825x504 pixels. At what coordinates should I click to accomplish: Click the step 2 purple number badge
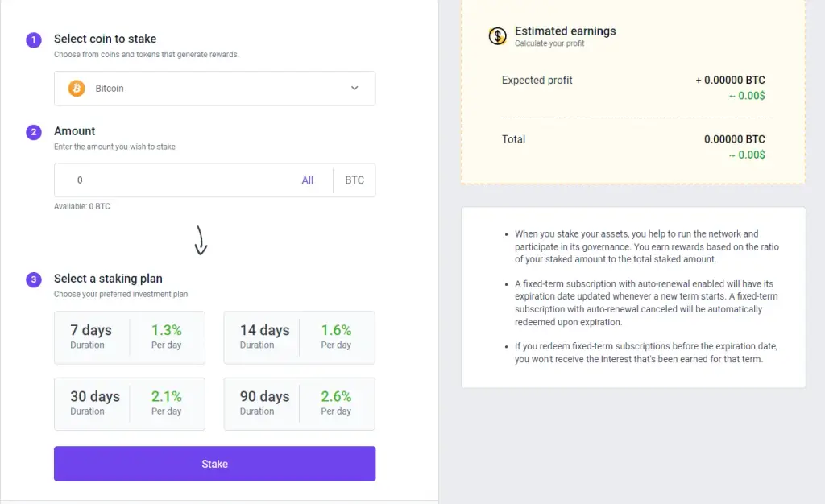click(x=34, y=132)
